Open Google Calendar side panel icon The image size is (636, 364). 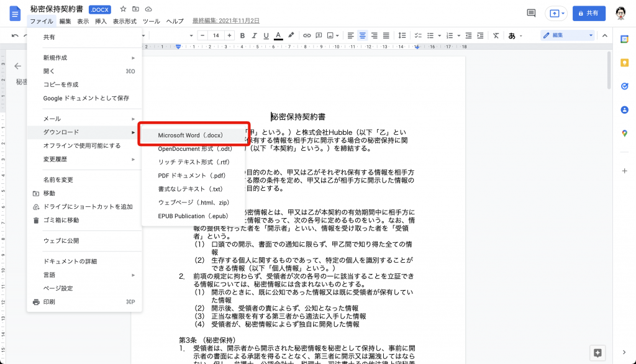click(x=625, y=39)
